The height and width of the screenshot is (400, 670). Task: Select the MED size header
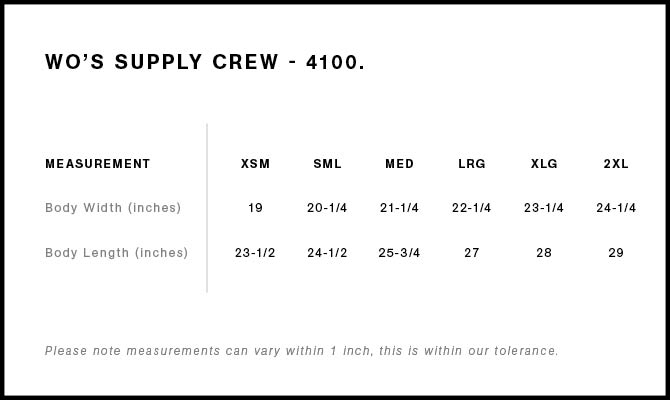point(399,164)
